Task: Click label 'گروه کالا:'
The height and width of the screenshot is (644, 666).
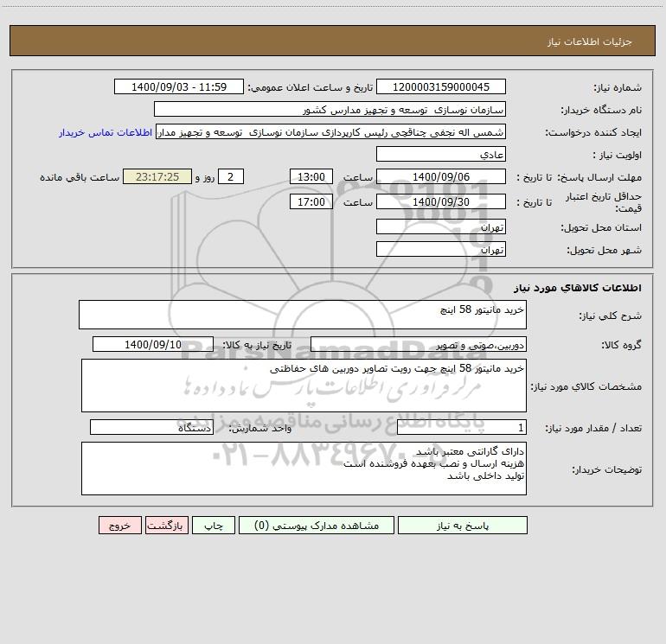Action: [622, 345]
